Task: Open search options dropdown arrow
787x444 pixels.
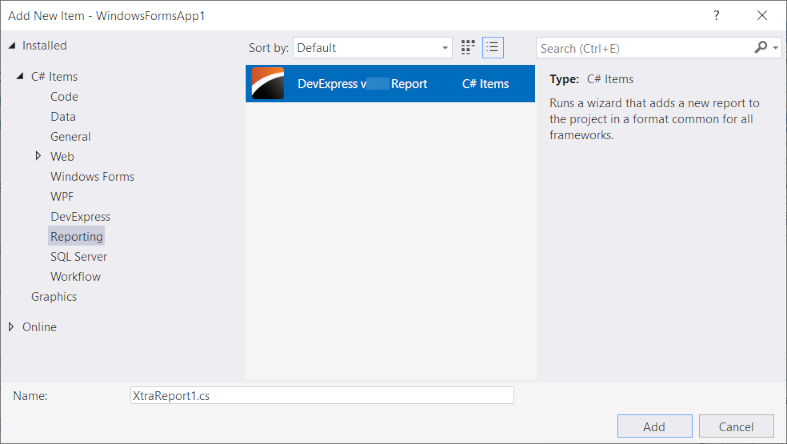Action: click(x=776, y=48)
